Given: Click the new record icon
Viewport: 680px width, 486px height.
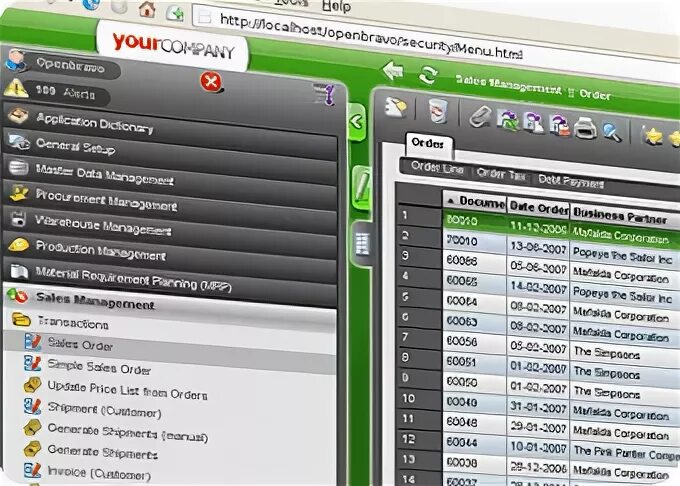Looking at the screenshot, I should point(396,107).
